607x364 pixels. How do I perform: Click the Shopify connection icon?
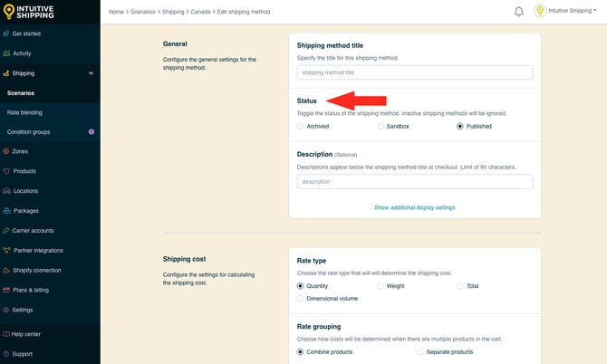6,271
